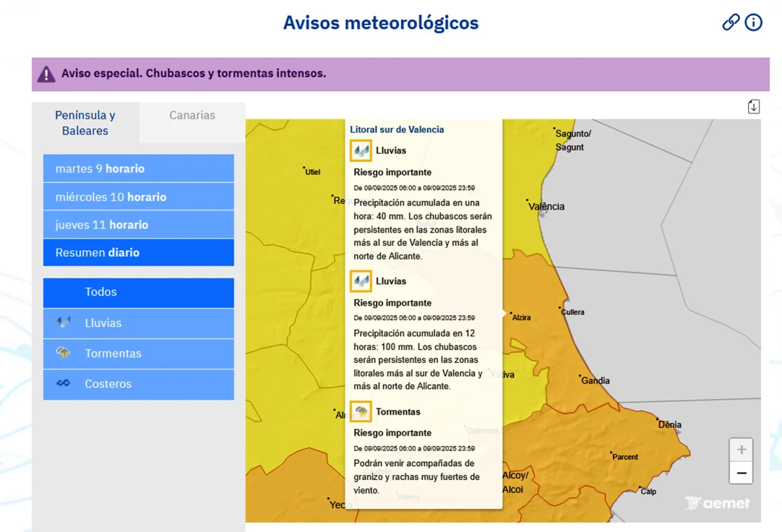Screen dimensions: 782x532
Task: Click the first Riesgo importante text in the popup
Action: click(392, 172)
